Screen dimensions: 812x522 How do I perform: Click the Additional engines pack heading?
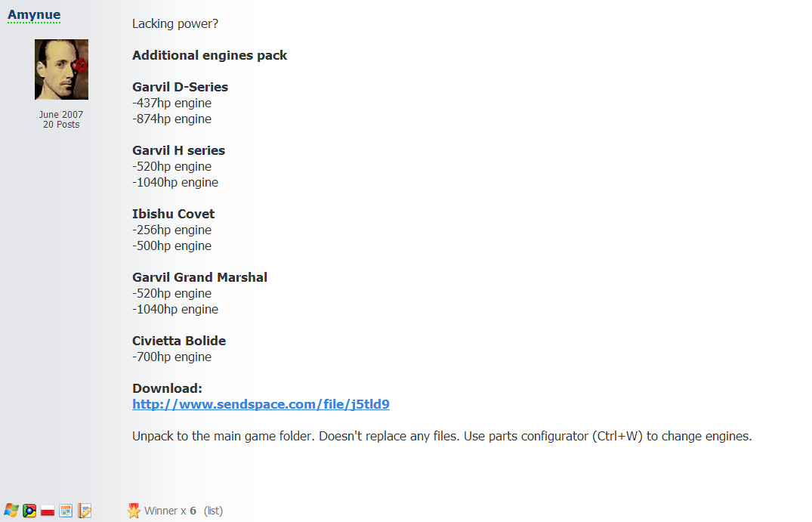(210, 55)
